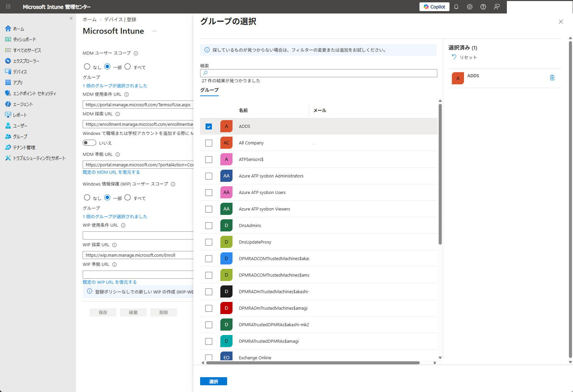
Task: Remove ADDS with the trash icon
Action: point(552,77)
